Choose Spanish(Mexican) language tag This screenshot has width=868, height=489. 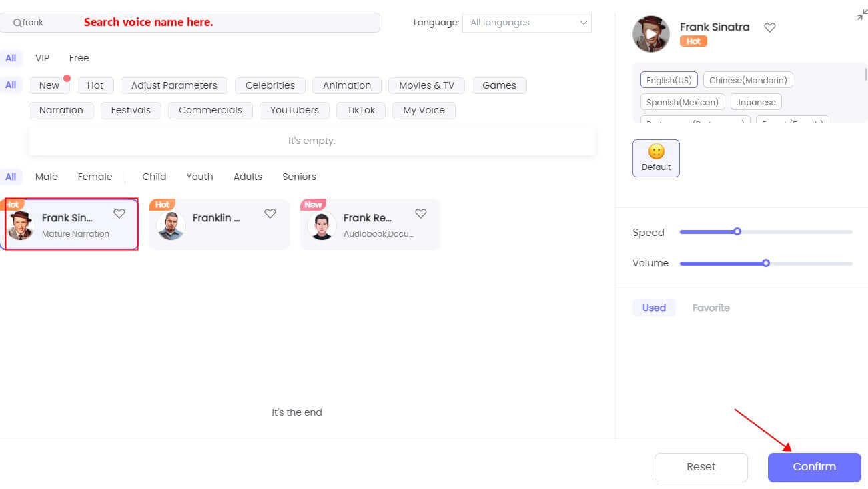pos(683,103)
